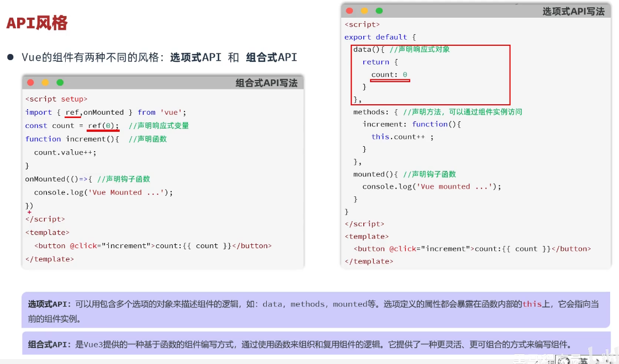Click '<template>' in 组合式API写法 window
This screenshot has width=619, height=364.
tap(47, 233)
